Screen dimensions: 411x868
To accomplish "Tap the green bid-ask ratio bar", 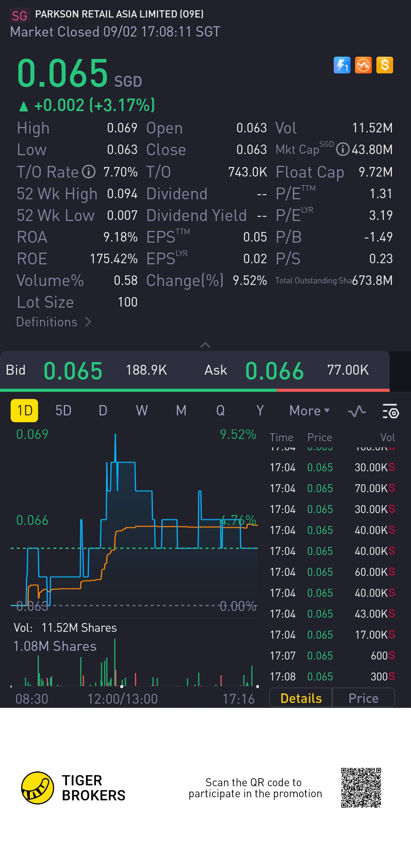I will tap(138, 390).
